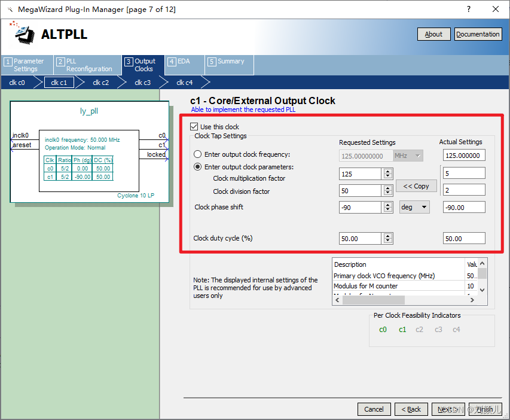Close the MegaWizard window
Screen dimensions: 510x420
[x=496, y=9]
